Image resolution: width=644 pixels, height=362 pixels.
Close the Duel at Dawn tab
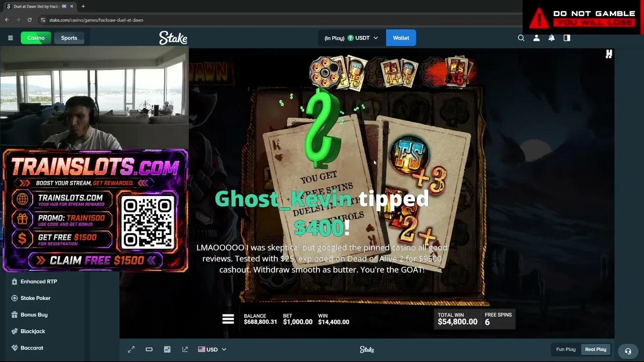(x=71, y=7)
